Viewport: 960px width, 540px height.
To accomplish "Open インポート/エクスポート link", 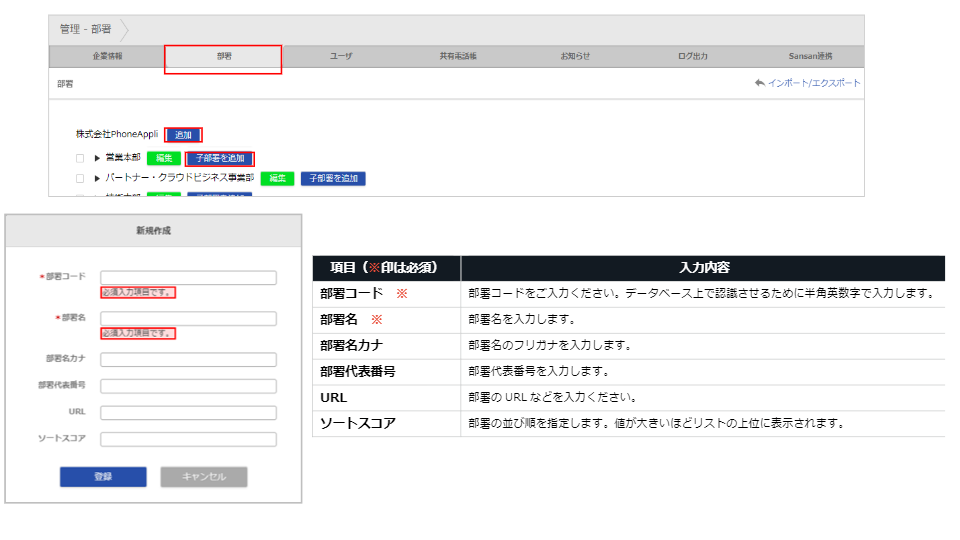I will (x=814, y=83).
